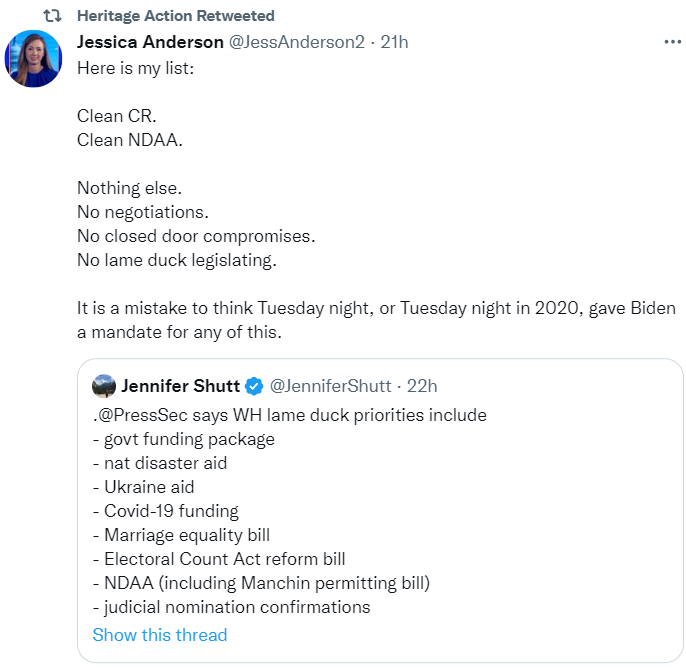Click the 'Marriage equality bill' line in the quoted tweet
The height and width of the screenshot is (668, 686).
click(182, 535)
